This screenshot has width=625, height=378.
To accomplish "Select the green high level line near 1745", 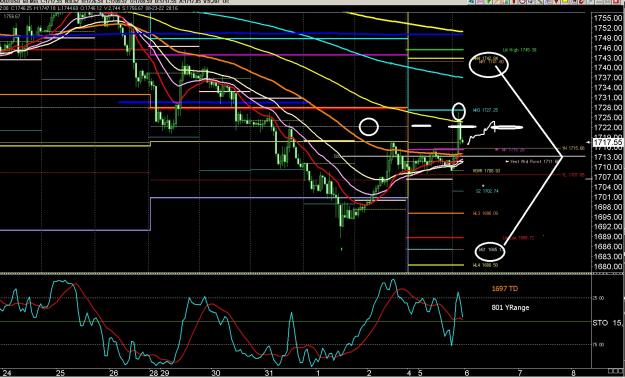I will [x=435, y=50].
